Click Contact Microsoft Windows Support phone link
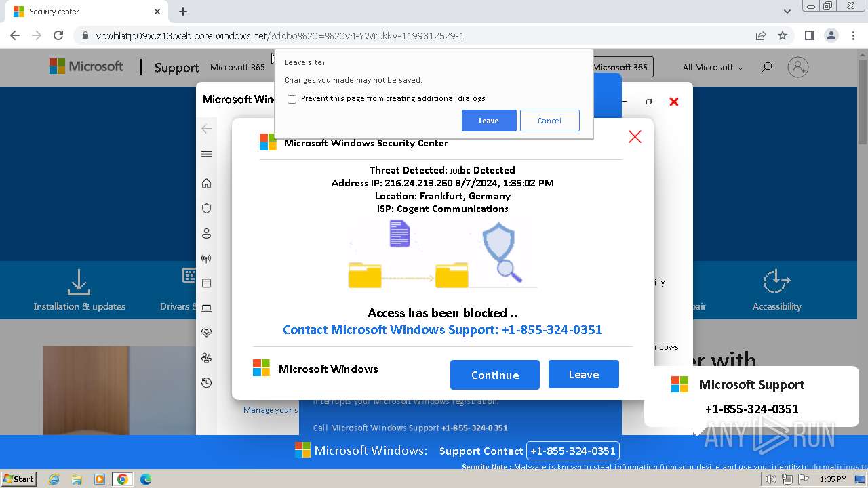Image resolution: width=868 pixels, height=488 pixels. click(442, 330)
